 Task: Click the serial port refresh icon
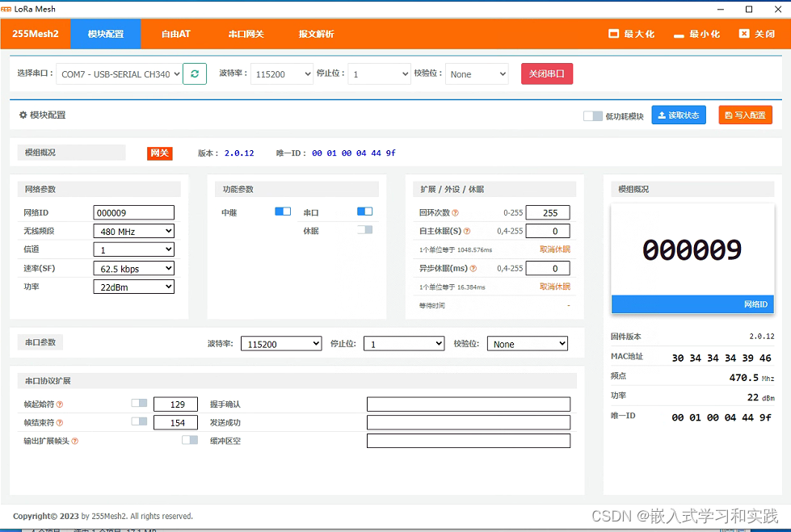[x=194, y=73]
